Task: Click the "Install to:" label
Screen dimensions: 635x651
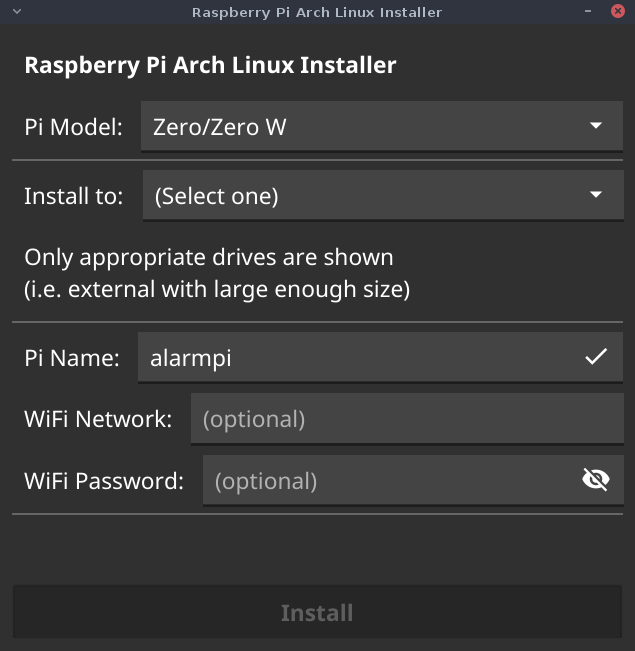Action: [x=74, y=196]
